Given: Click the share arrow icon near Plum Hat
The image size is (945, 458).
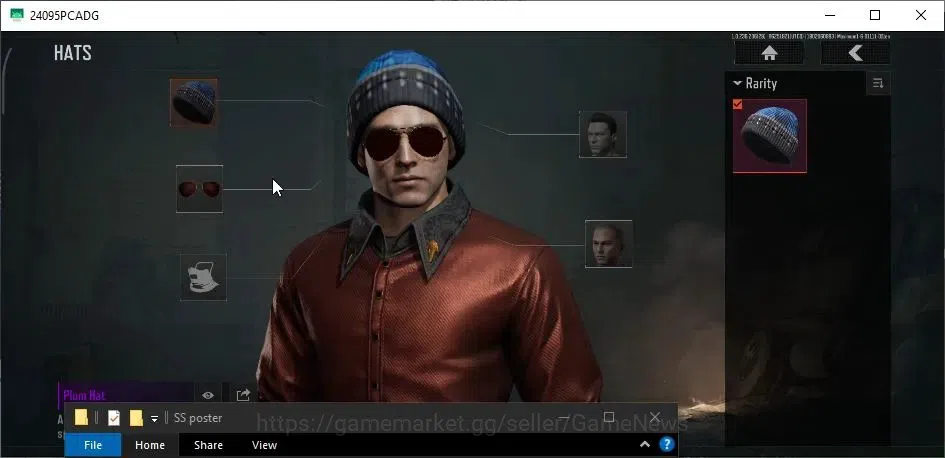Looking at the screenshot, I should point(243,395).
